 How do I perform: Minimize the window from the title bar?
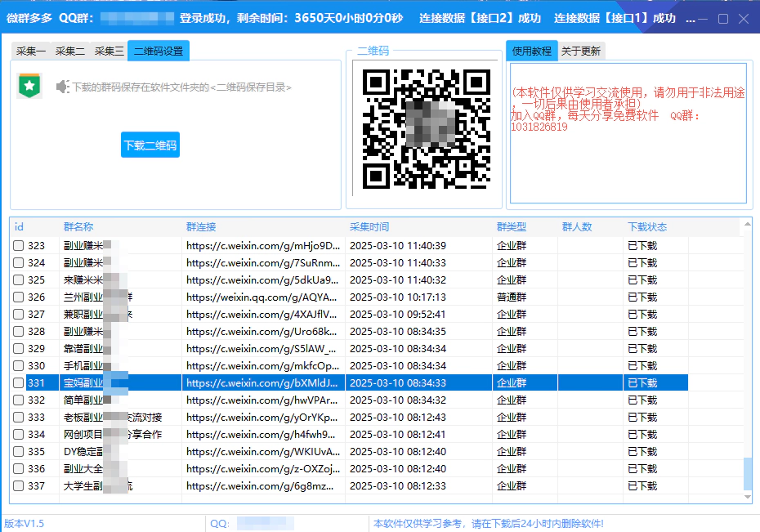[x=702, y=18]
